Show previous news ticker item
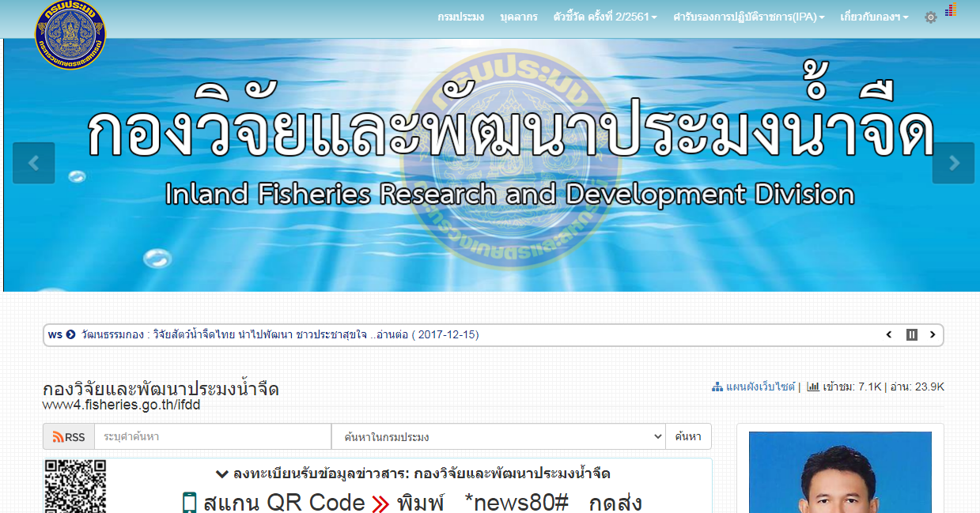Image resolution: width=980 pixels, height=513 pixels. click(x=889, y=335)
